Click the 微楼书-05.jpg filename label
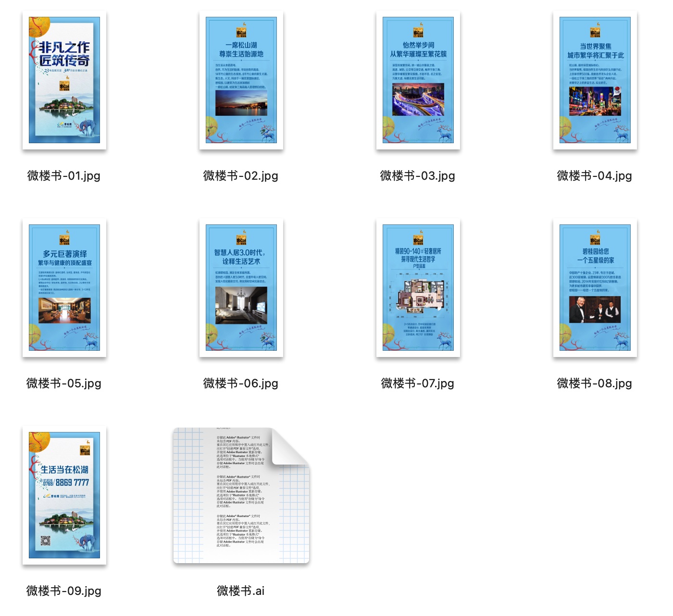 click(64, 383)
